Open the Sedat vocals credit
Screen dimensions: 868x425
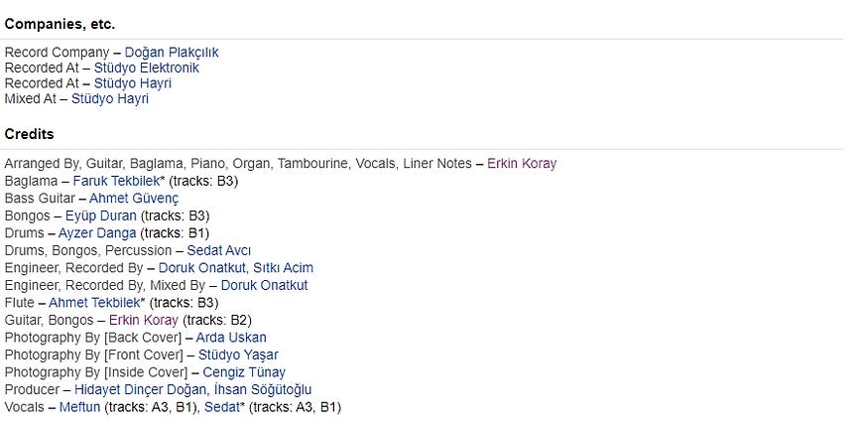pyautogui.click(x=222, y=407)
